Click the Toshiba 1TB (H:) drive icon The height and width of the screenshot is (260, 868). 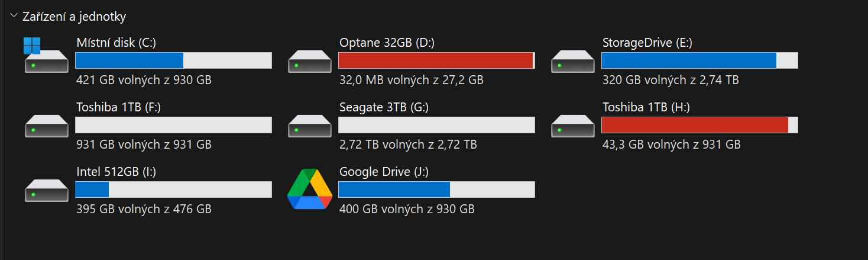coord(572,126)
